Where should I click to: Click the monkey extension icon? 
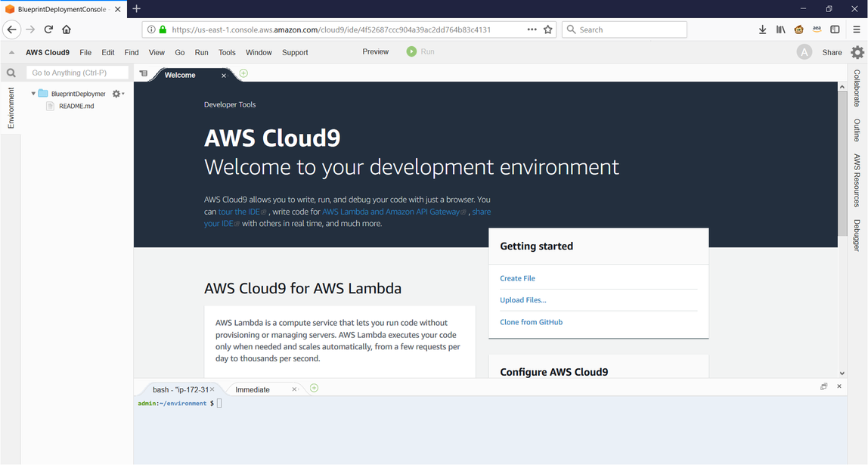[x=798, y=29]
